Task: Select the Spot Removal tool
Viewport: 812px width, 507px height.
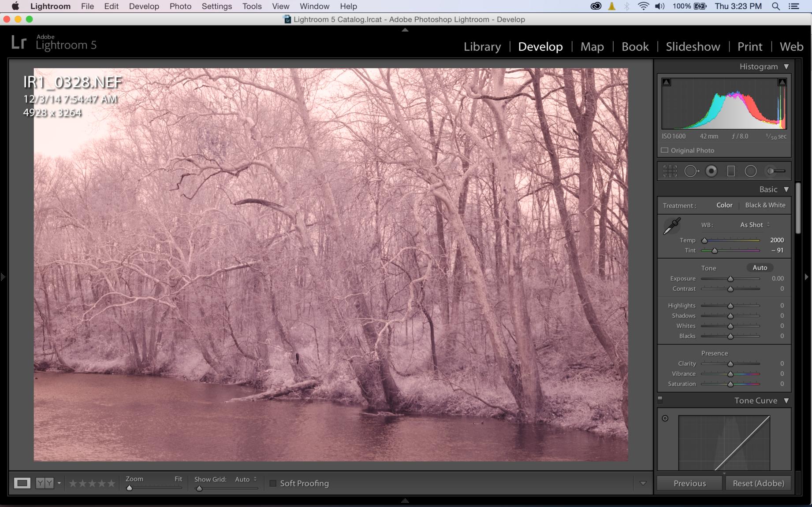Action: [691, 171]
